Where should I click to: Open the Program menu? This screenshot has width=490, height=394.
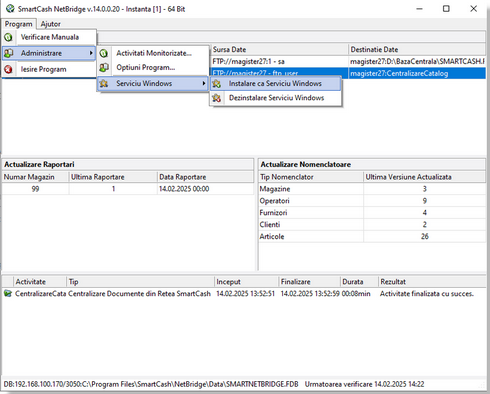18,24
